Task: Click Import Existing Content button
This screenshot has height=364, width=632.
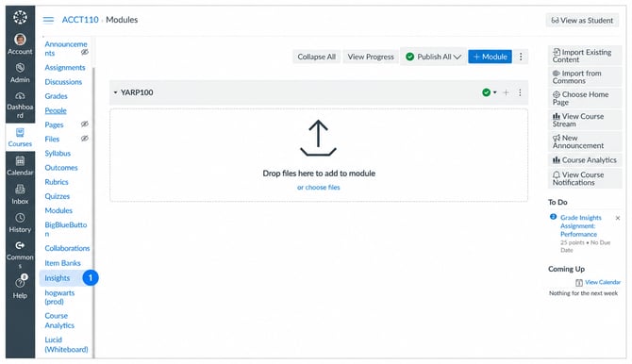Action: click(x=585, y=56)
